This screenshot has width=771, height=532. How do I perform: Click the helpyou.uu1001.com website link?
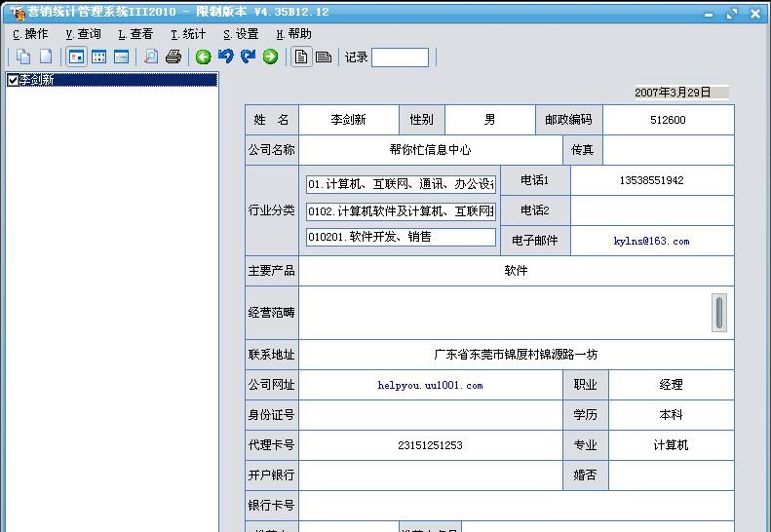pyautogui.click(x=430, y=386)
